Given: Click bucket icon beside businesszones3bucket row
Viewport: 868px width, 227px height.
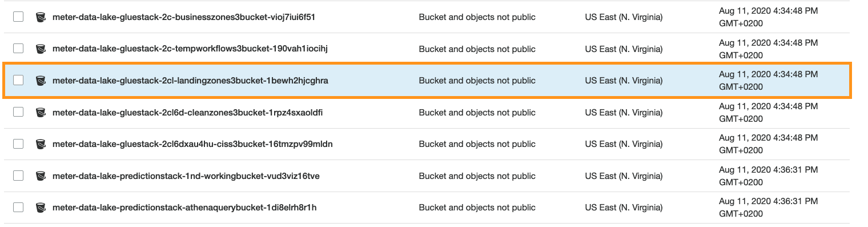Looking at the screenshot, I should [41, 17].
